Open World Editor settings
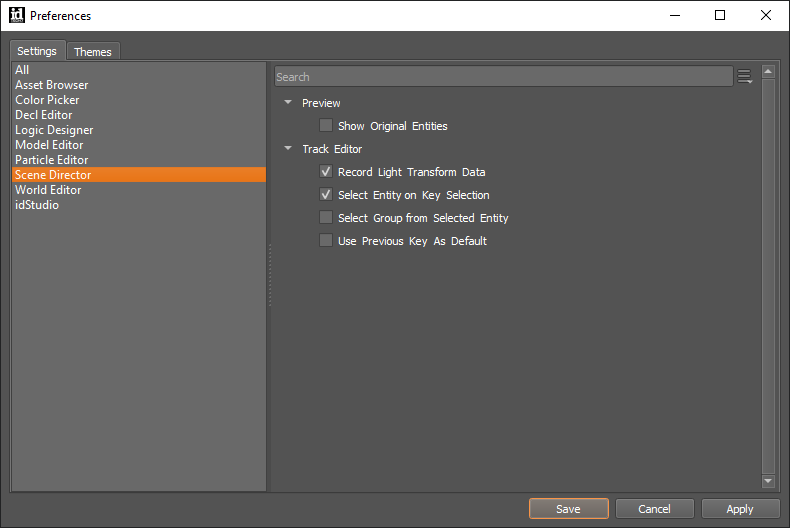 point(139,190)
